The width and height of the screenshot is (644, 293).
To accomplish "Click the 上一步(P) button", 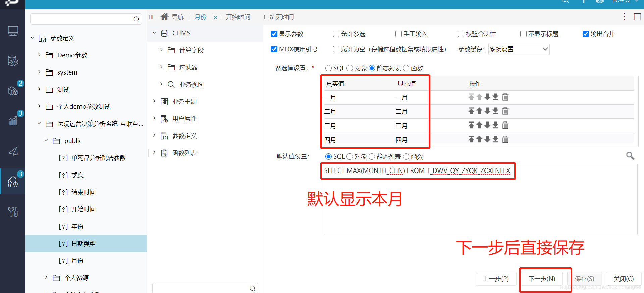I will click(x=496, y=279).
